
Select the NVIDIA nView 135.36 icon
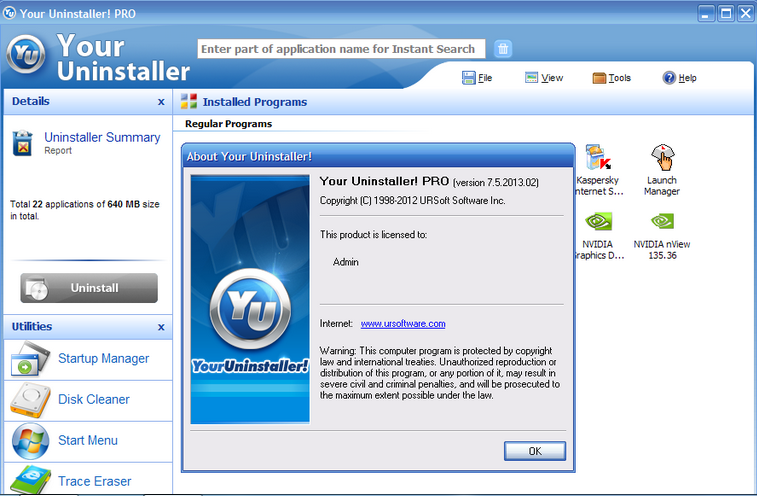pos(662,222)
